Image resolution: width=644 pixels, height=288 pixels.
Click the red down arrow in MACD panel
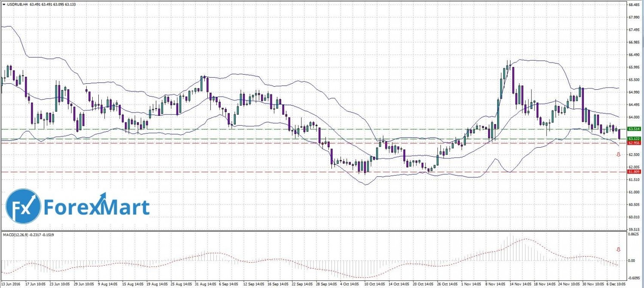618,249
